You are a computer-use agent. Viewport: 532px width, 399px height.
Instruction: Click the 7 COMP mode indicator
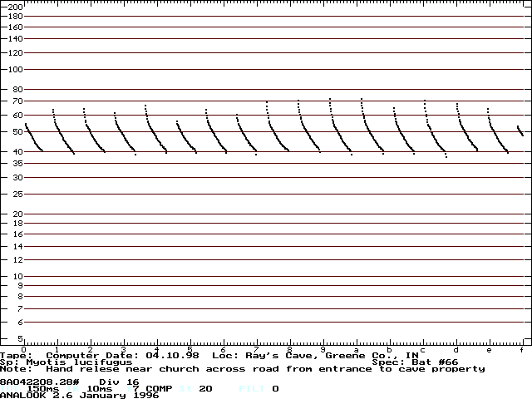141,388
